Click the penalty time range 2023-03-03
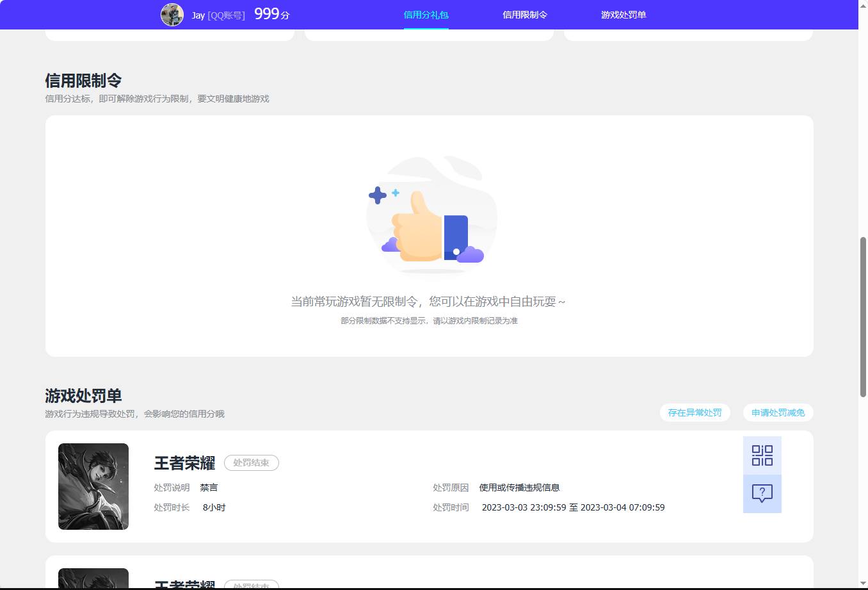The width and height of the screenshot is (868, 590). 573,507
